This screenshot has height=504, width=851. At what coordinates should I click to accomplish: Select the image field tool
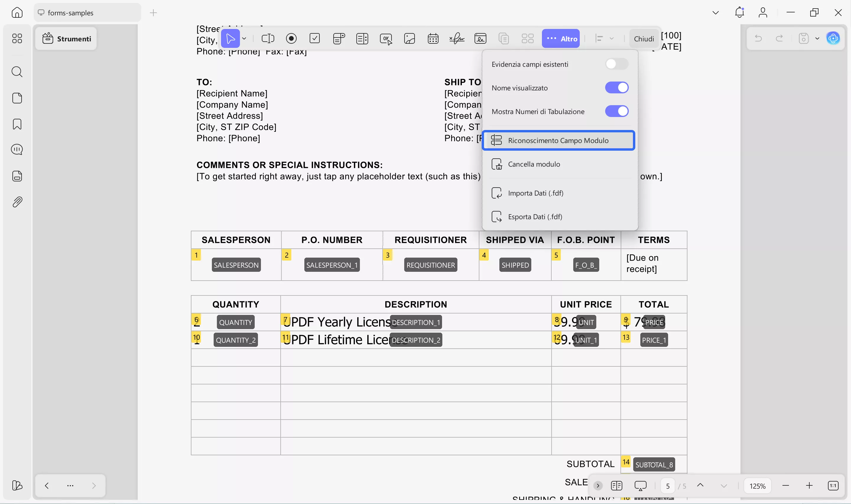409,38
